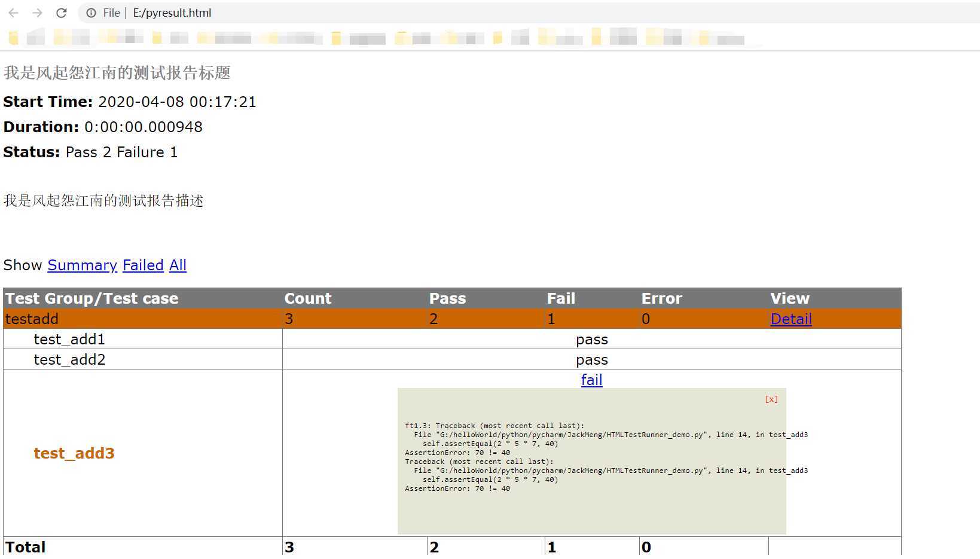Click the pass result for test_add2
The image size is (980, 559).
click(x=592, y=360)
